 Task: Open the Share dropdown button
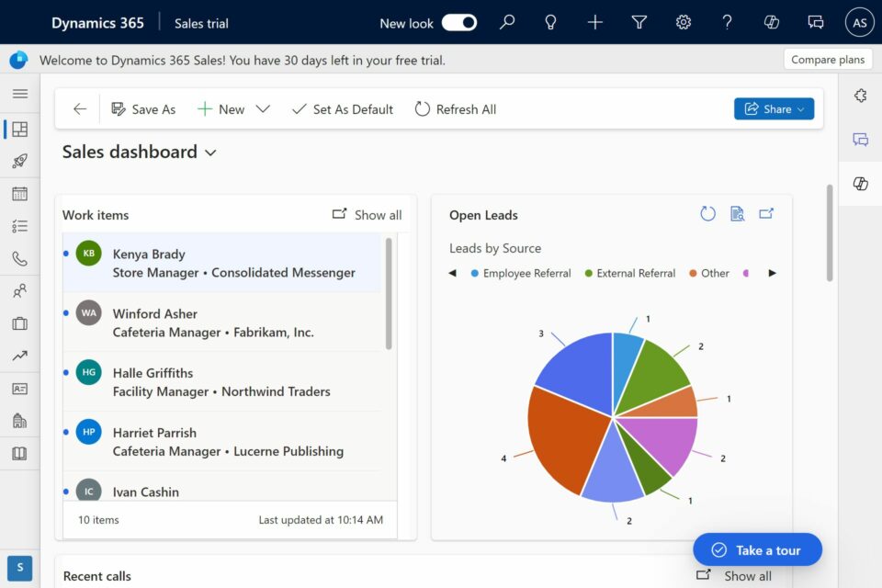tap(774, 109)
